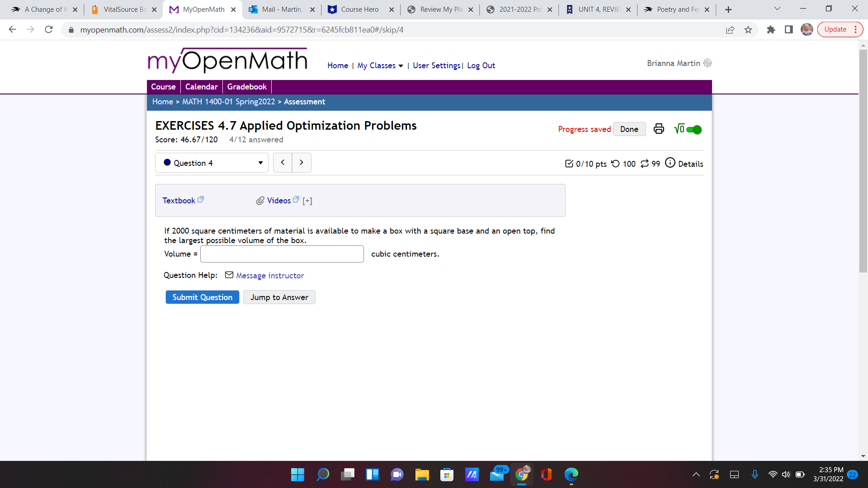Bookmark this page with the star icon
The image size is (868, 488).
click(x=748, y=30)
